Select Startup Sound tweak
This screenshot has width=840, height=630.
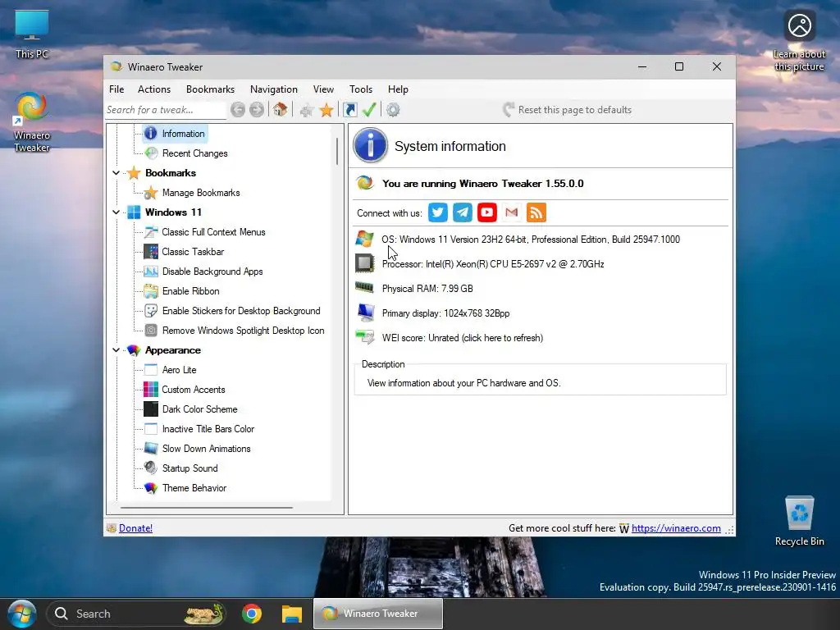(x=181, y=468)
